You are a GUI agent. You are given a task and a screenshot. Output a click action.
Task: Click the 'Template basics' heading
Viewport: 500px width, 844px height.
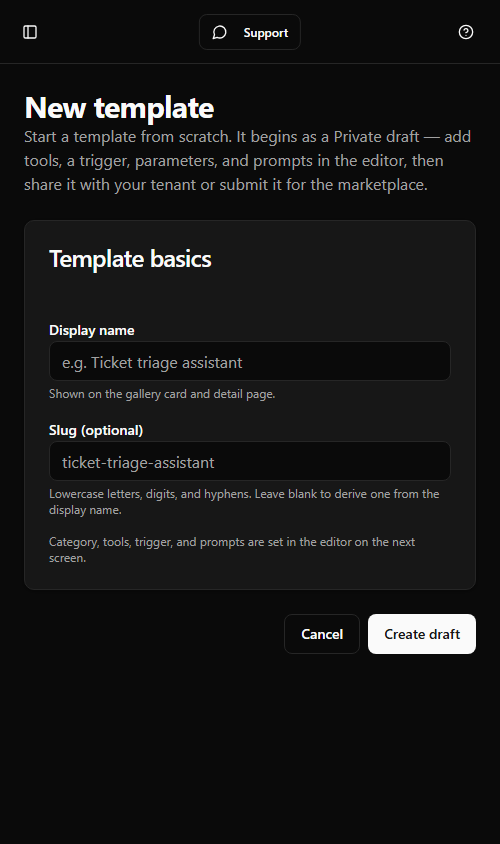pyautogui.click(x=130, y=259)
